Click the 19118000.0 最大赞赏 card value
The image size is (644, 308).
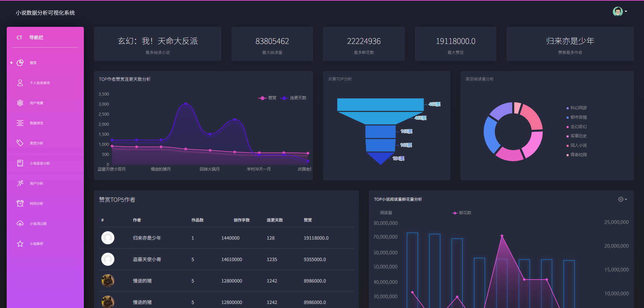click(455, 41)
